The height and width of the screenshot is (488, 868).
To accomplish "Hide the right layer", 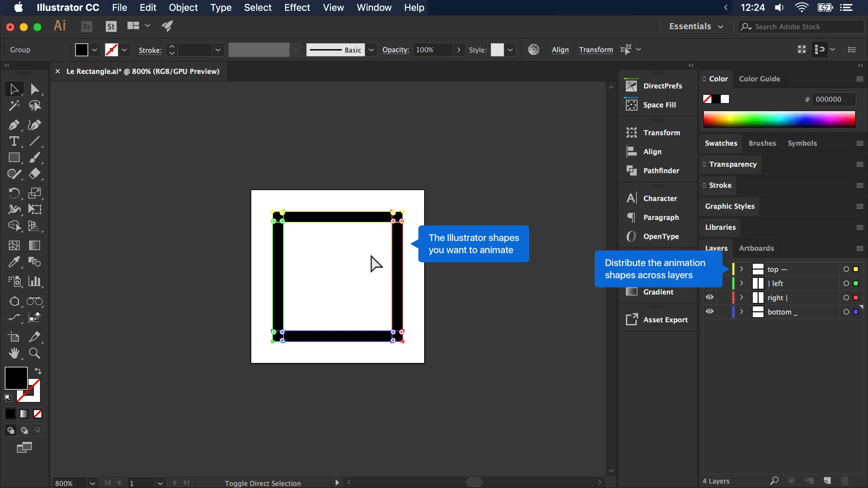I will (x=709, y=297).
